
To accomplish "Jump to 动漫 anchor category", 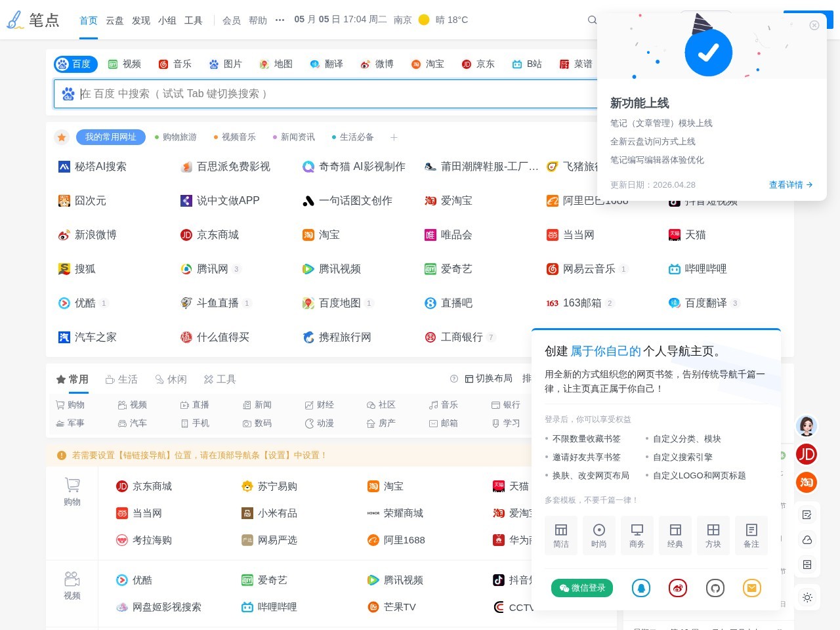I will coord(319,423).
